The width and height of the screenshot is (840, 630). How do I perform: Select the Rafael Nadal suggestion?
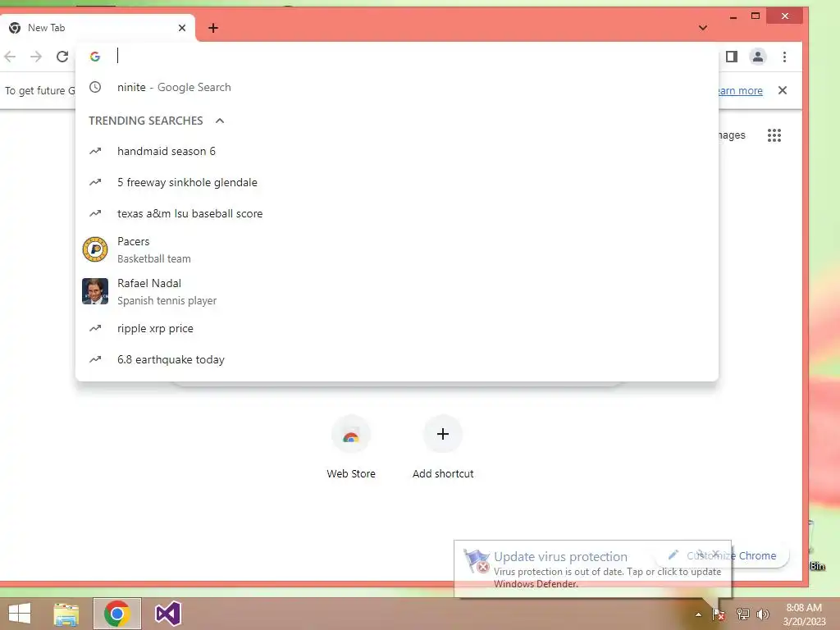click(396, 291)
